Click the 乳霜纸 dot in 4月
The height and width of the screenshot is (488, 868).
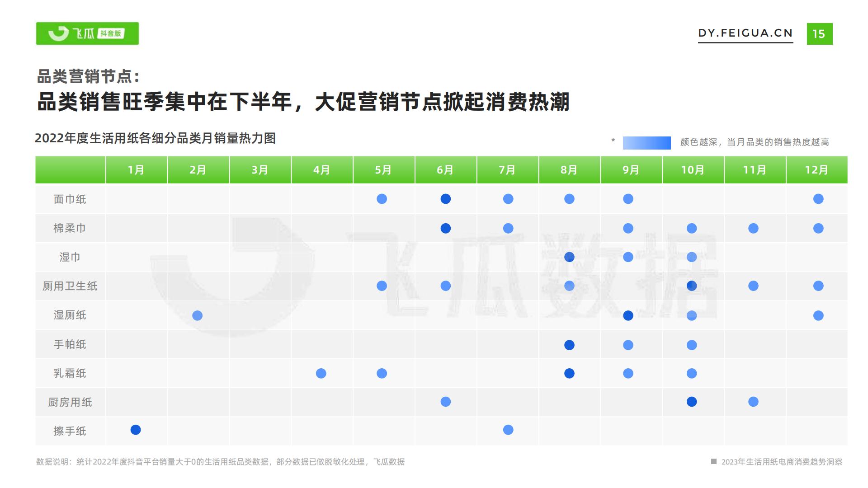[321, 373]
